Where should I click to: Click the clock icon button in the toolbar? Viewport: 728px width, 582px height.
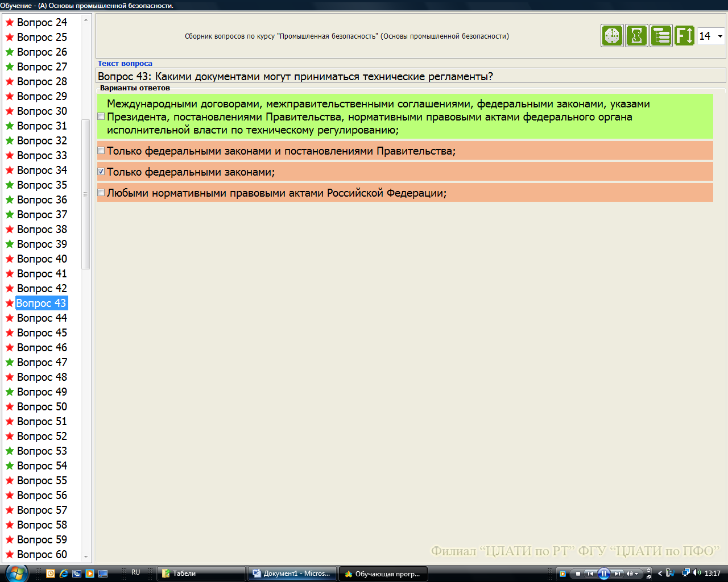click(612, 36)
